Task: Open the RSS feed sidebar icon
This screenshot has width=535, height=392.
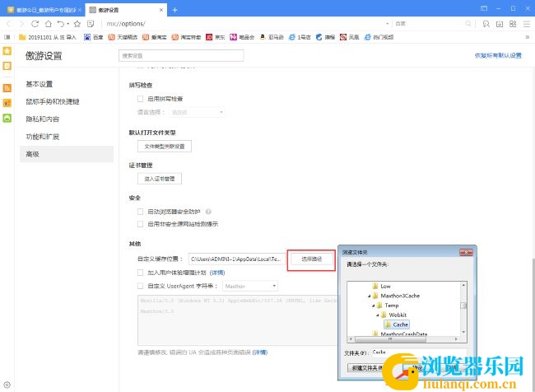Action: [7, 88]
